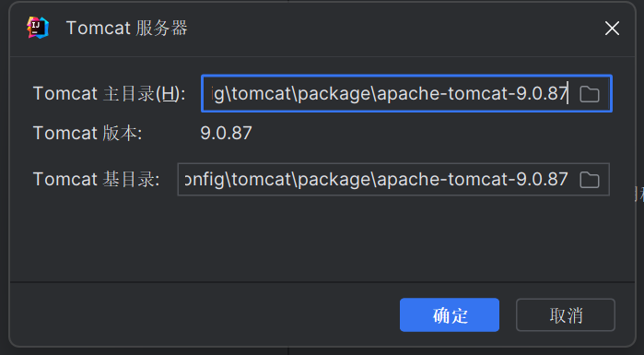The image size is (644, 355).
Task: Click the Tomcat 主目录(H) label
Action: click(x=110, y=94)
